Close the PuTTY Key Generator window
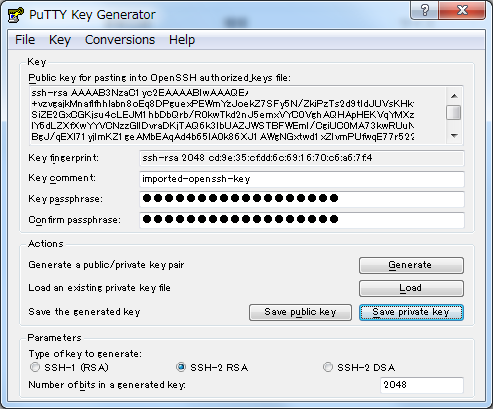This screenshot has width=493, height=409. pos(462,10)
